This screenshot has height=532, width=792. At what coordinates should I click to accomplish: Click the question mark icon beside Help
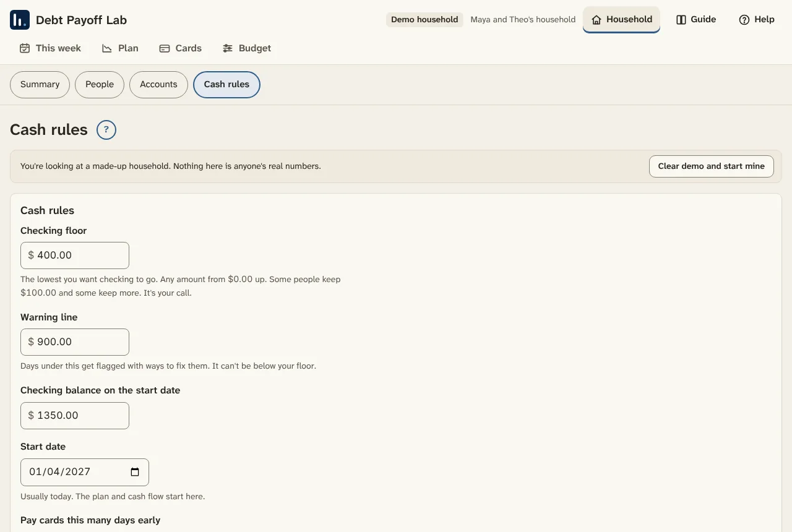click(x=744, y=20)
